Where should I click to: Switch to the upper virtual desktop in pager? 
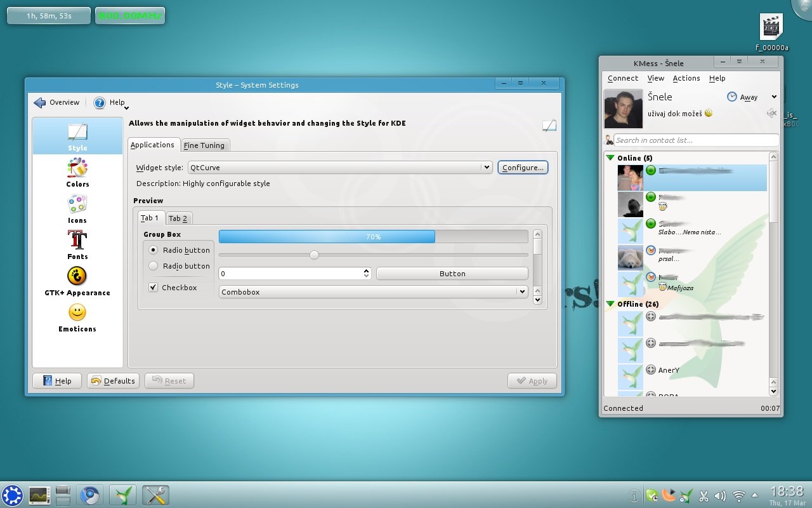point(63,490)
